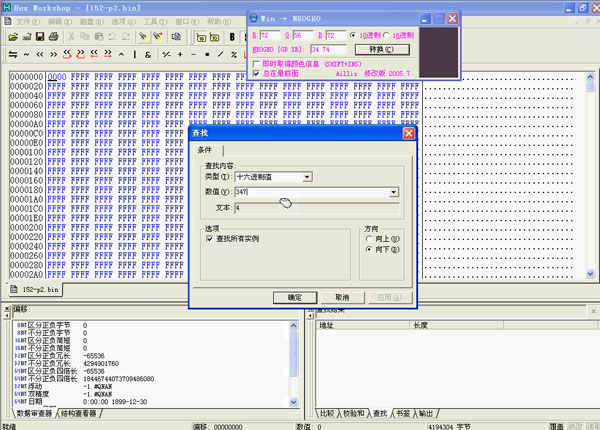
Task: Click the 长度 column header in results
Action: [x=456, y=325]
